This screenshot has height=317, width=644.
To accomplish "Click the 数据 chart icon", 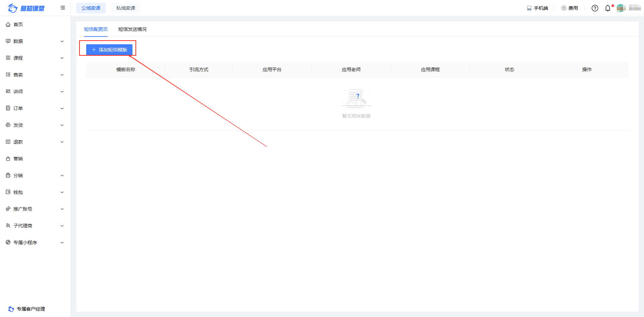I will [8, 41].
